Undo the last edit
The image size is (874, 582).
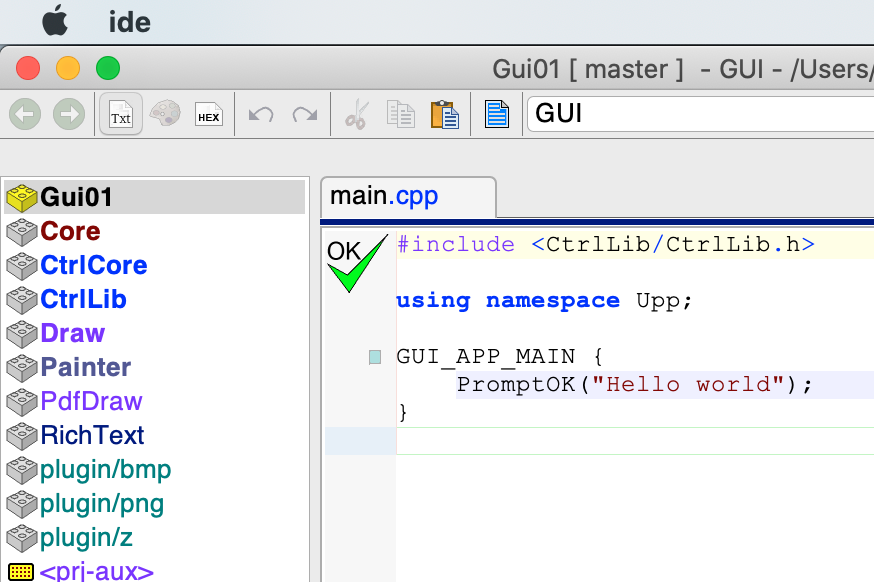[261, 115]
